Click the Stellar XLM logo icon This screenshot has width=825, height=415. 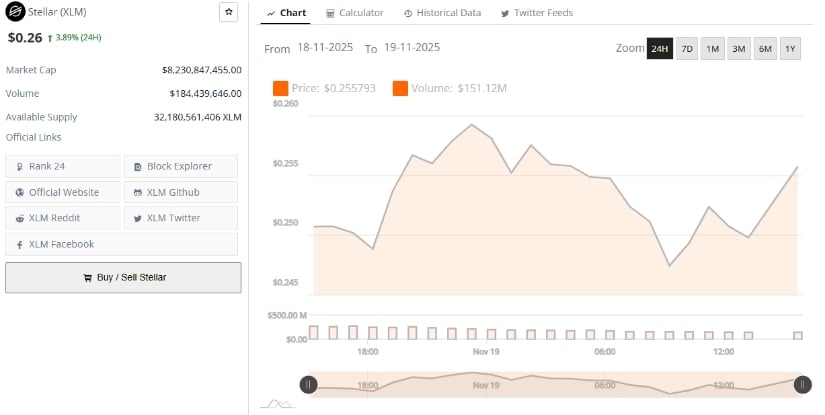click(15, 13)
